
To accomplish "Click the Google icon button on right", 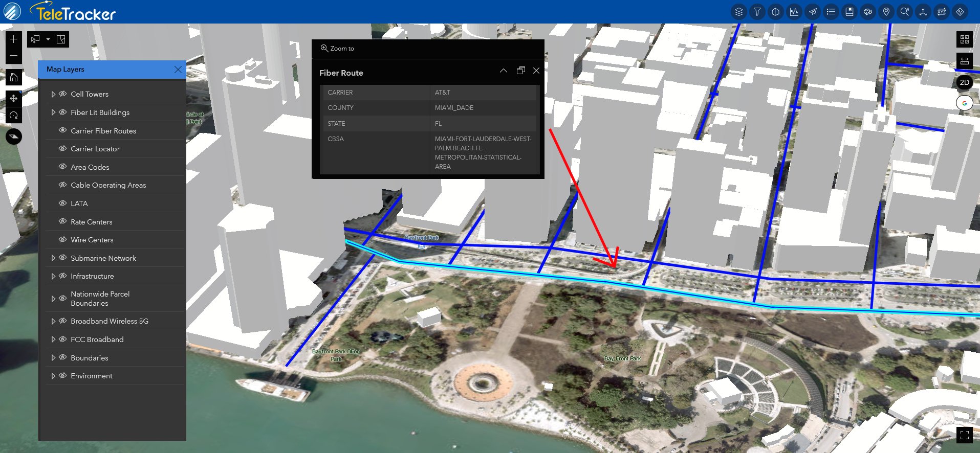I will tap(965, 103).
